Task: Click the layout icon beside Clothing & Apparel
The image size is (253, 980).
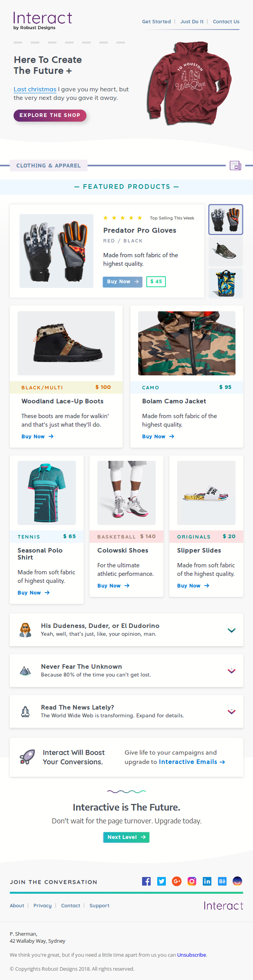Action: [x=235, y=166]
